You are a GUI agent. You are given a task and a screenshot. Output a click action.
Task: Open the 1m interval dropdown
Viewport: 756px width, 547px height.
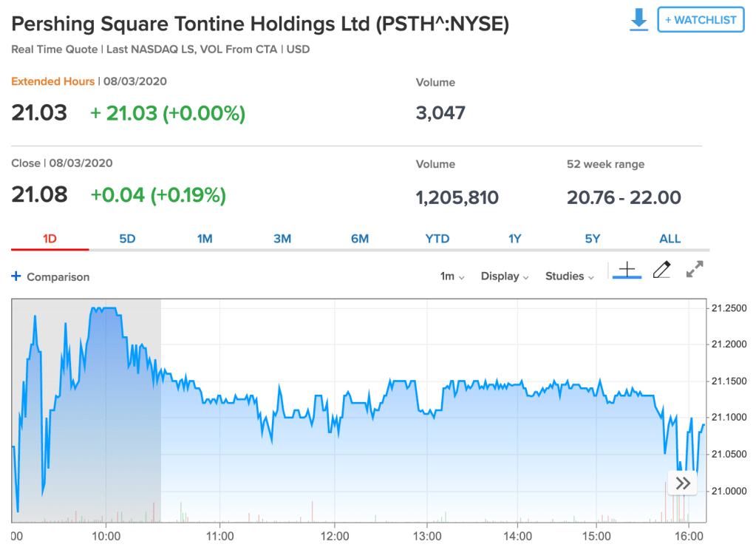click(452, 276)
